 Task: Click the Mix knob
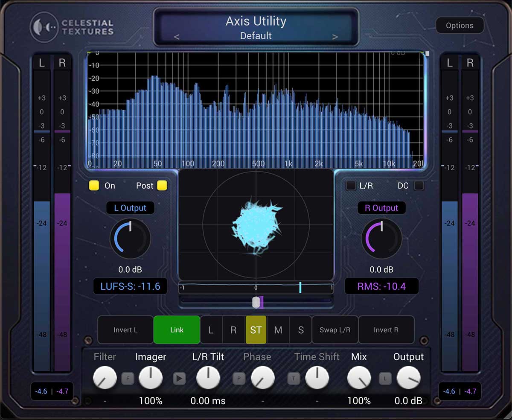point(359,378)
